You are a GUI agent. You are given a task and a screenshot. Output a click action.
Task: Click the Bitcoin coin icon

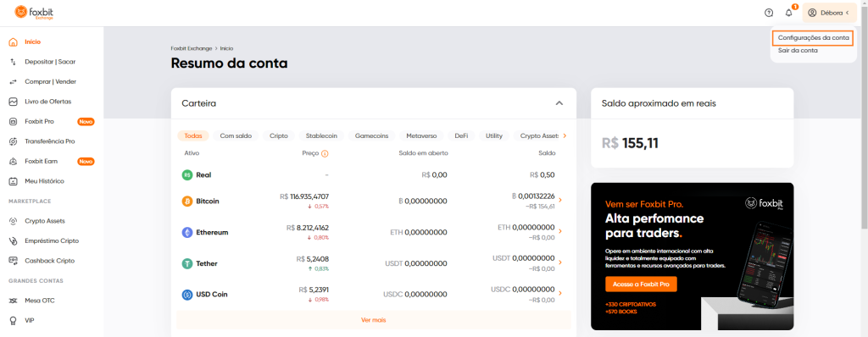187,202
